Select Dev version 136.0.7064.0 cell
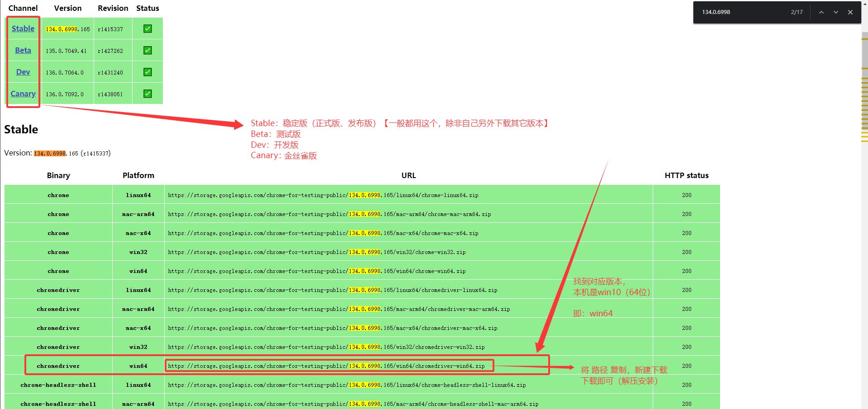 pyautogui.click(x=68, y=72)
